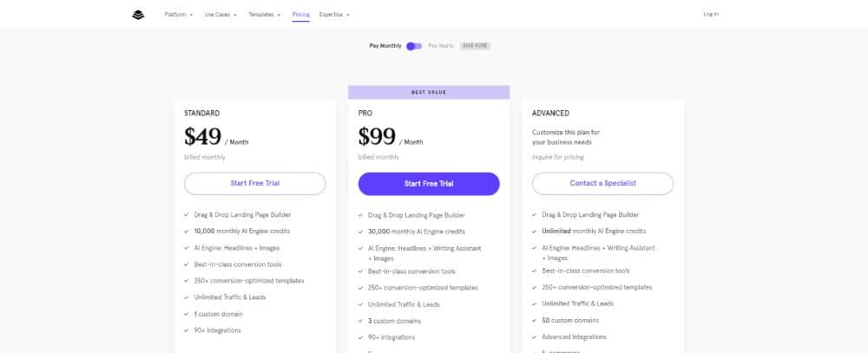The width and height of the screenshot is (868, 353).
Task: Open the Log in link
Action: tap(711, 15)
